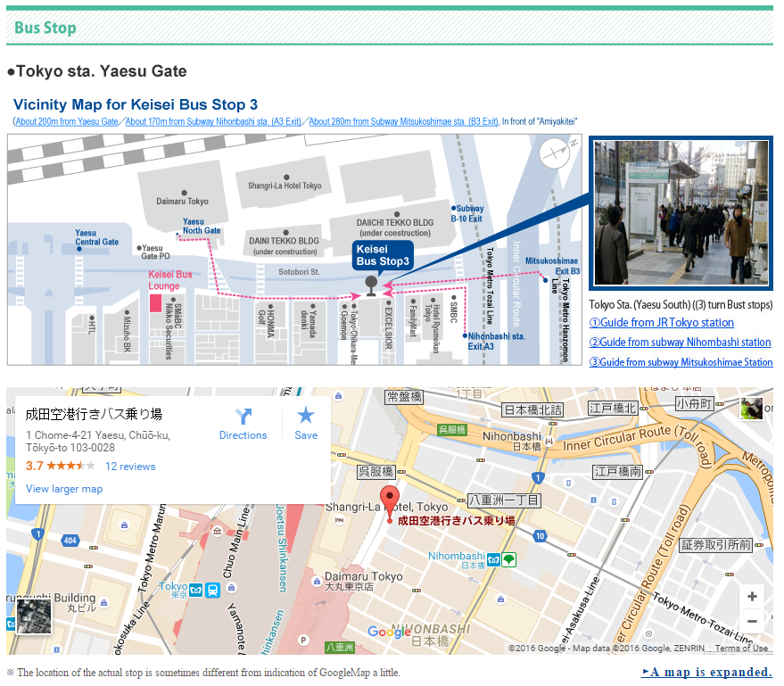Viewport: 784px width, 686px height.
Task: Click View larger map link
Action: (x=64, y=489)
